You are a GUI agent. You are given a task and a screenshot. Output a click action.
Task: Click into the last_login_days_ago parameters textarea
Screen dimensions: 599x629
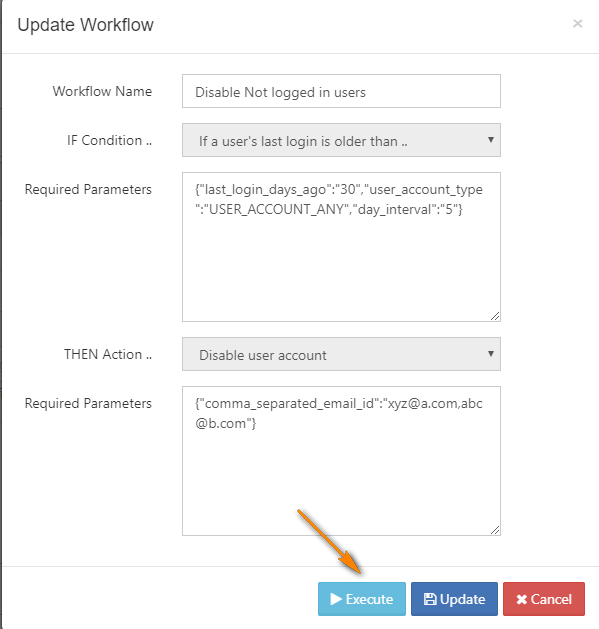(341, 247)
